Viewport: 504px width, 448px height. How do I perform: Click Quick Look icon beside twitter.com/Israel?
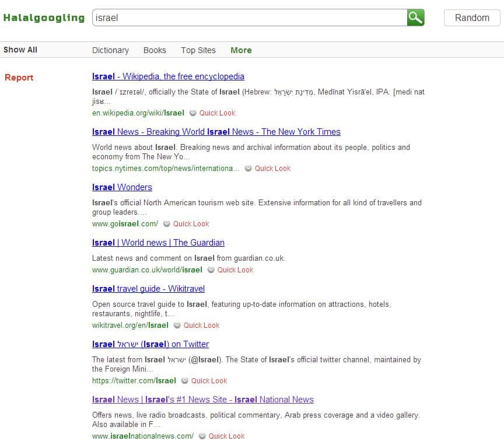(x=184, y=380)
